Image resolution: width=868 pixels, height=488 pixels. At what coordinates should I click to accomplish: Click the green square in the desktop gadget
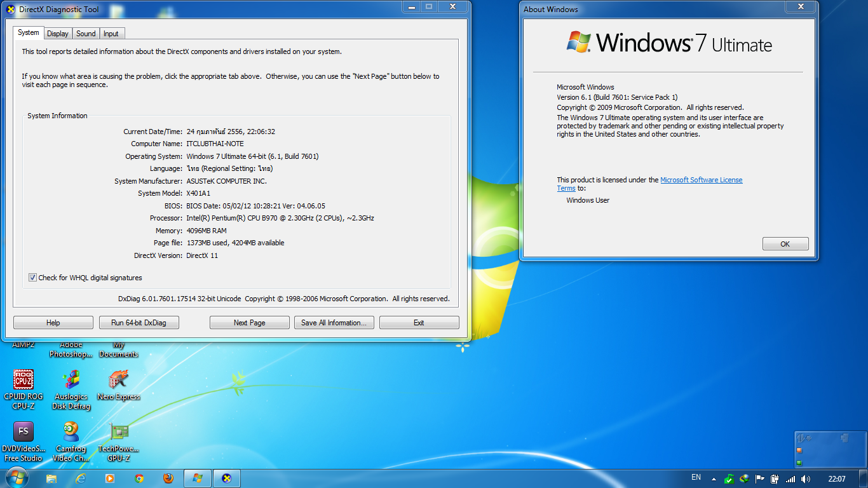[x=799, y=463]
